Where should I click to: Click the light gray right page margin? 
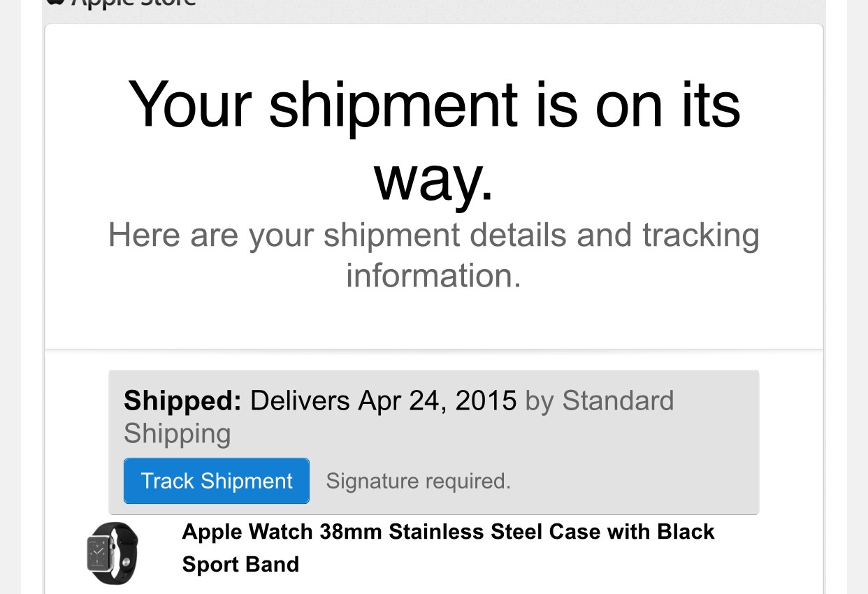point(857,297)
